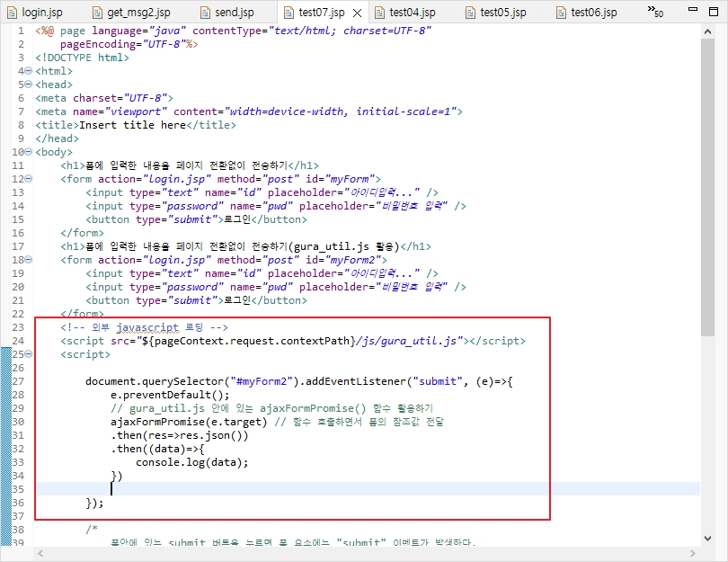
Task: Click the ".then(res=>res.json())" line
Action: click(179, 435)
